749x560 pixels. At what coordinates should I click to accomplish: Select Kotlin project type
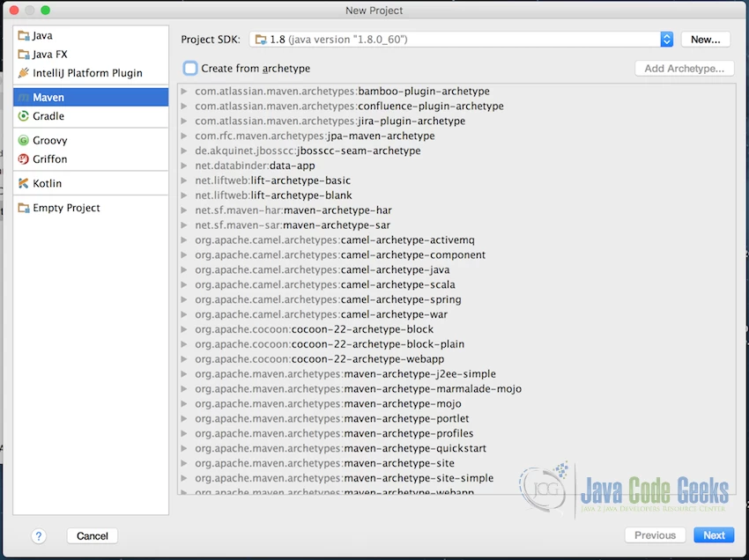tap(91, 183)
